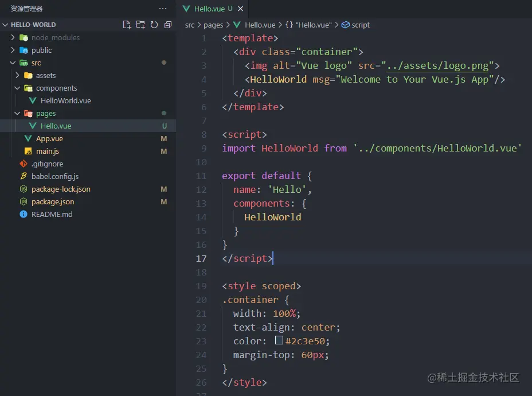This screenshot has height=396, width=532.
Task: Click the src breadcrumb segment
Action: click(x=190, y=25)
